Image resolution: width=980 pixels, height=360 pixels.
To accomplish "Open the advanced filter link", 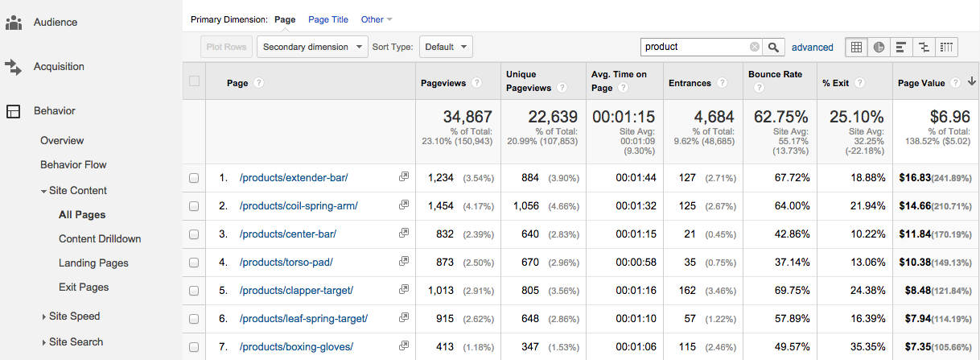I will click(812, 48).
